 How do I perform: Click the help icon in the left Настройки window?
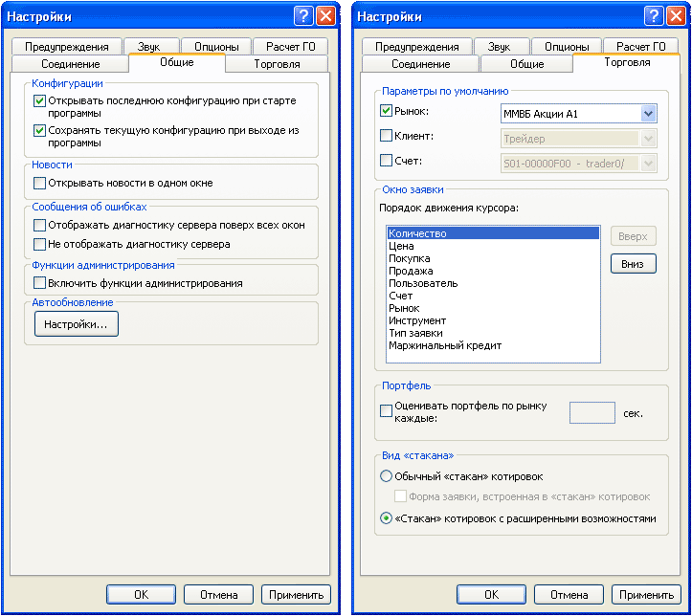click(303, 16)
